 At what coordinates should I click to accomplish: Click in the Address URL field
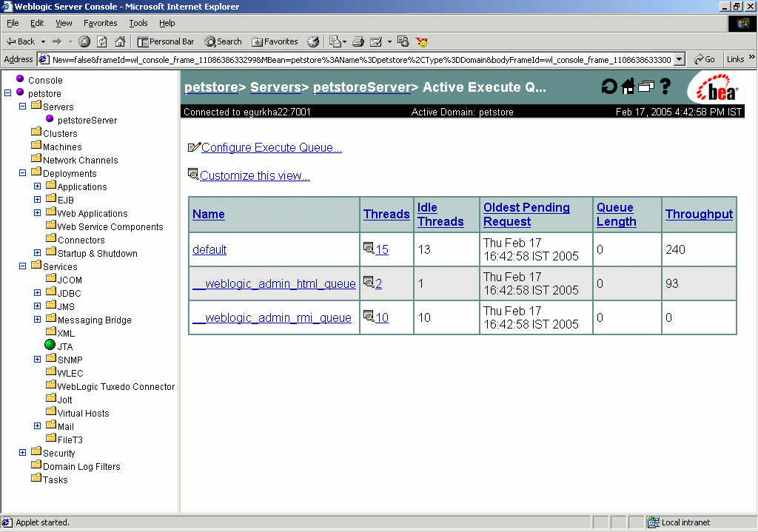click(360, 59)
